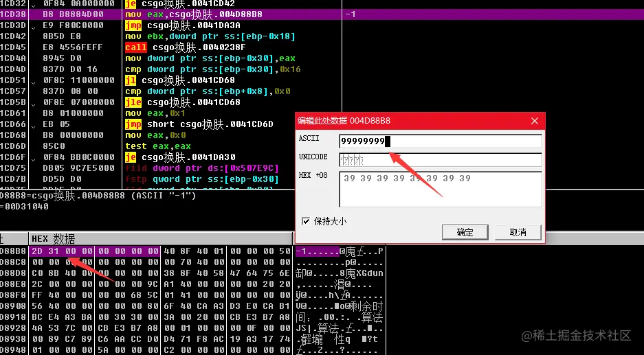The width and height of the screenshot is (644, 355).
Task: Click the highlighted hex bytes 2D 31 00 00
Action: pos(62,251)
